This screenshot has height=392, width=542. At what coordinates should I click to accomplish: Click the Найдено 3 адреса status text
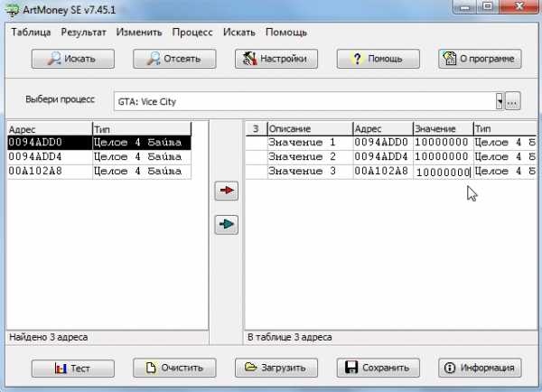pyautogui.click(x=49, y=338)
